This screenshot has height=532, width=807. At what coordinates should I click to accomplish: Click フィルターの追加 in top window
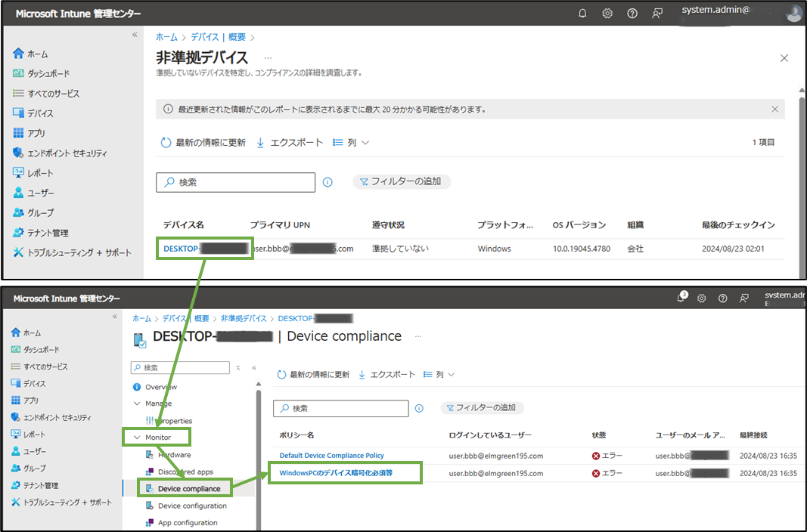pyautogui.click(x=402, y=181)
